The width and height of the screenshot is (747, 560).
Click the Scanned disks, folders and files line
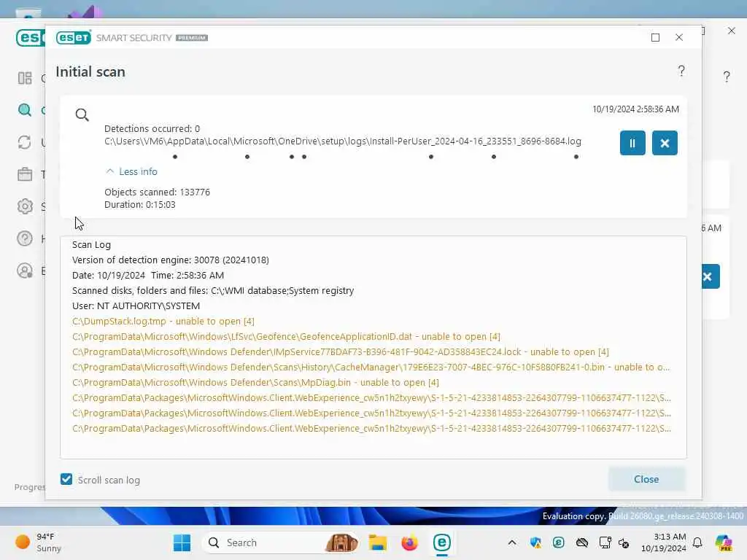pos(213,290)
